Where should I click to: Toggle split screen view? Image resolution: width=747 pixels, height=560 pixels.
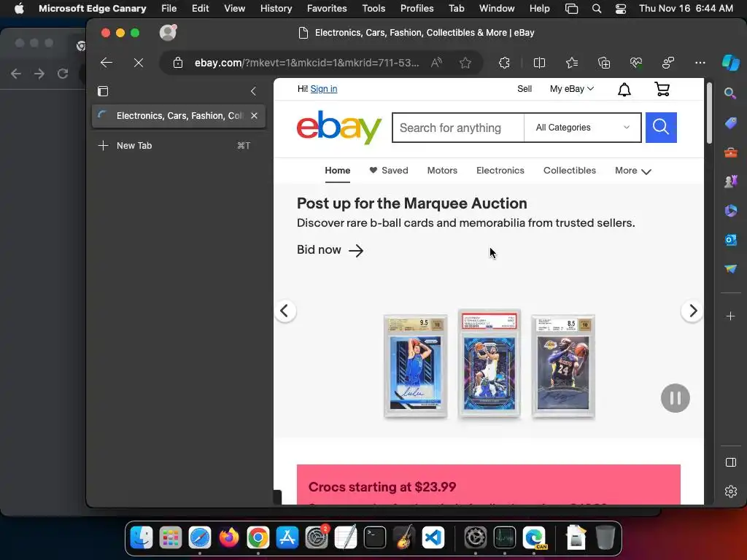click(x=539, y=63)
